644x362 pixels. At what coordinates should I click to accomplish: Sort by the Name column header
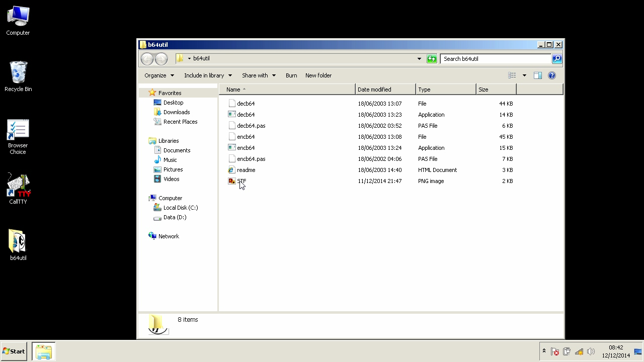click(x=287, y=89)
